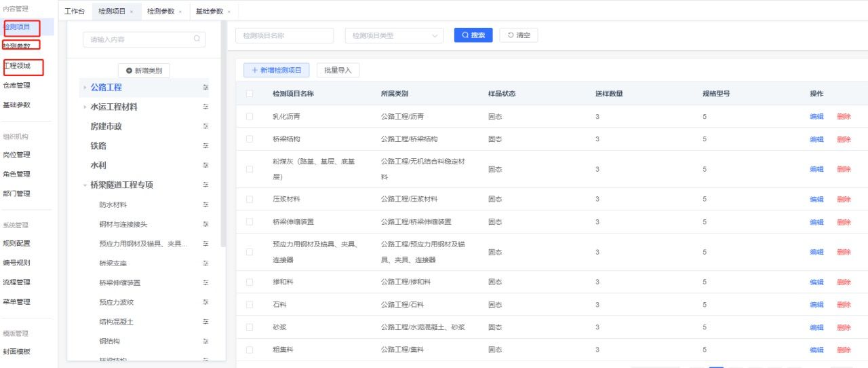Open 规则配置 in the sidebar menu

(16, 243)
